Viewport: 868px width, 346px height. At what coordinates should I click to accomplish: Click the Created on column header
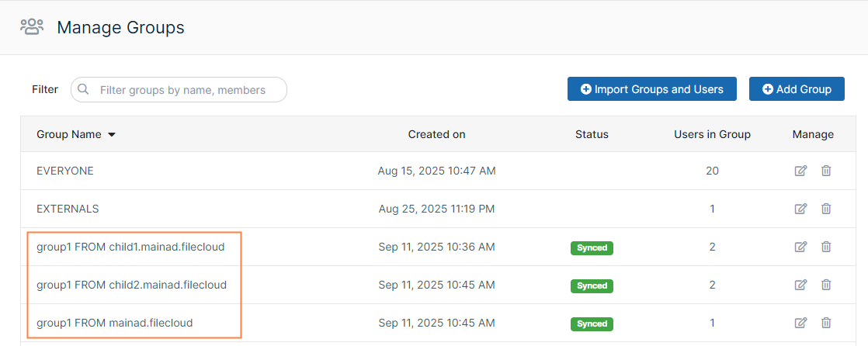(x=436, y=134)
